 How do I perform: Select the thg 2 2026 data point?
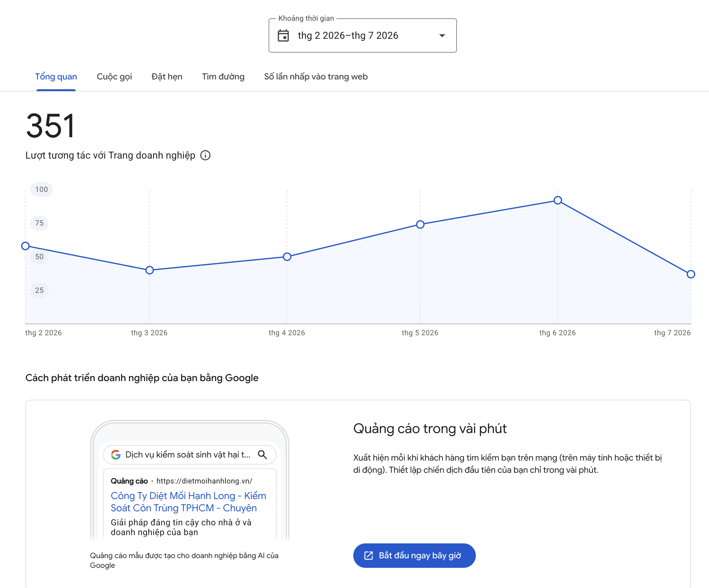click(x=25, y=246)
